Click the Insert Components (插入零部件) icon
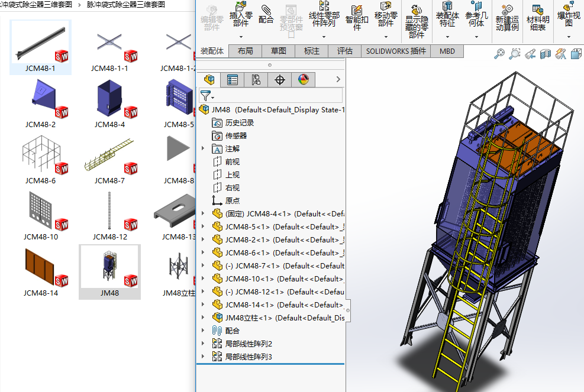This screenshot has width=584, height=392. point(240,8)
